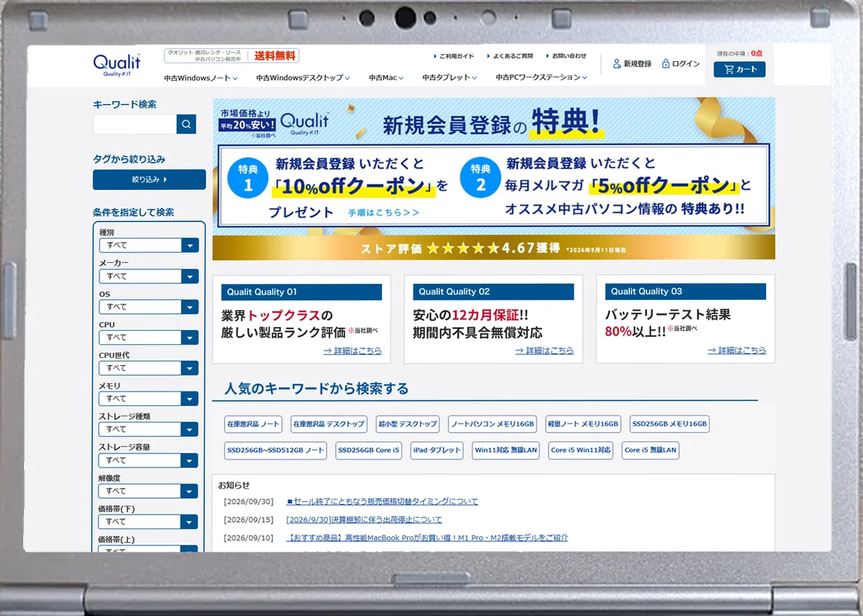Focus the keyword search input field

tap(134, 124)
